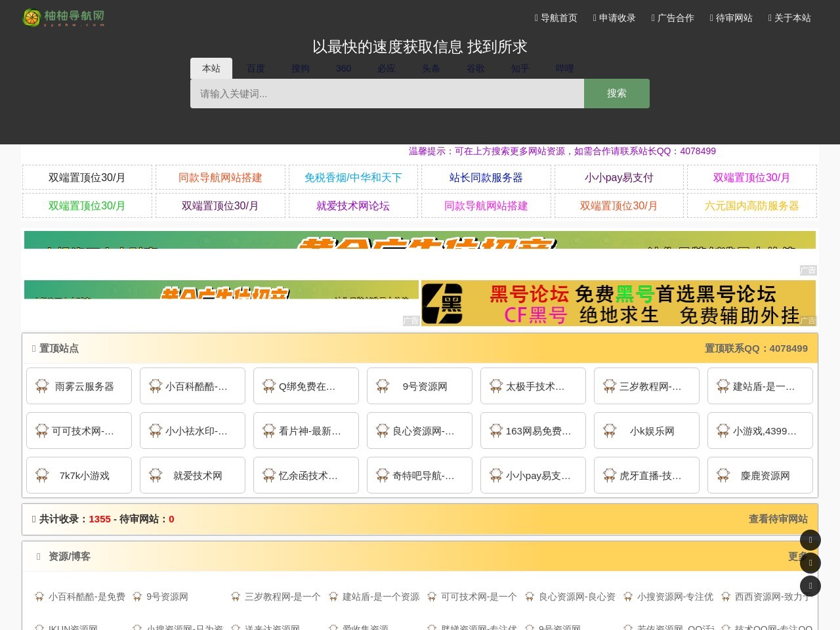Click the medal icon beside 7k7k小游戏
The height and width of the screenshot is (630, 840).
42,475
